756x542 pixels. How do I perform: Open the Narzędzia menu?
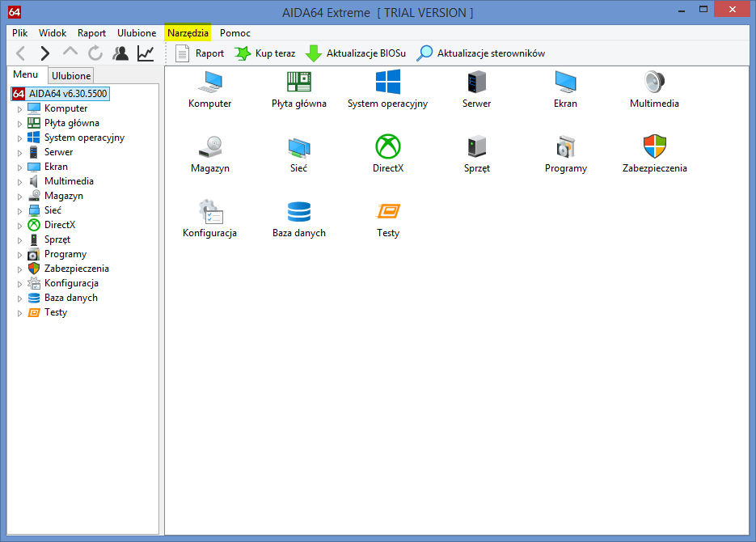tap(188, 33)
